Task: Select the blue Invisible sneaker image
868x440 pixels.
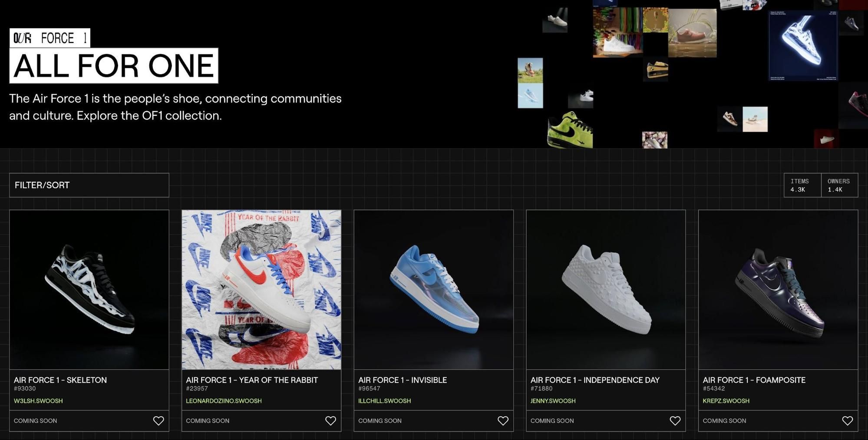Action: tap(433, 290)
